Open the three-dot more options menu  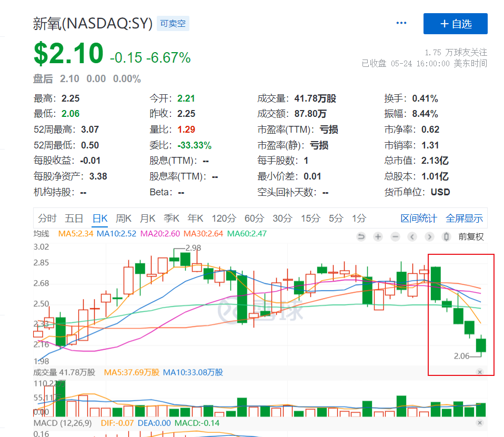click(x=401, y=23)
